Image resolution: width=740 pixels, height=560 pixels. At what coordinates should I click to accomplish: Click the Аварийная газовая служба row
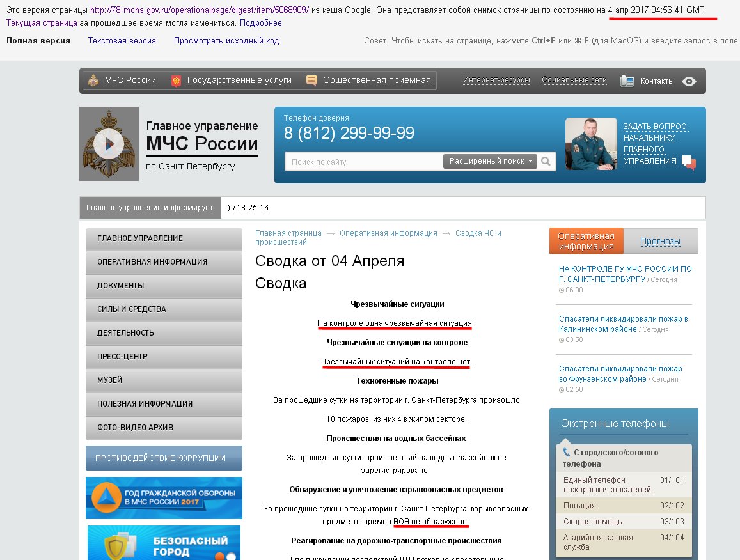point(624,542)
